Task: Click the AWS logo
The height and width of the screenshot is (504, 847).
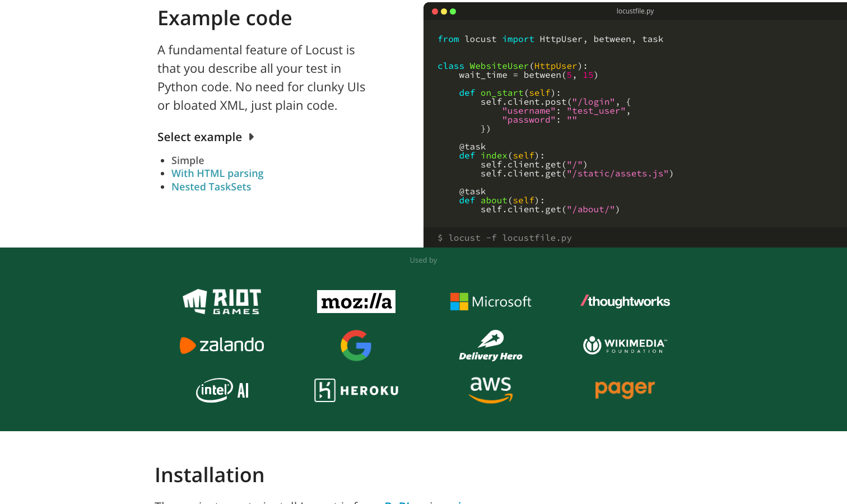Action: (491, 390)
